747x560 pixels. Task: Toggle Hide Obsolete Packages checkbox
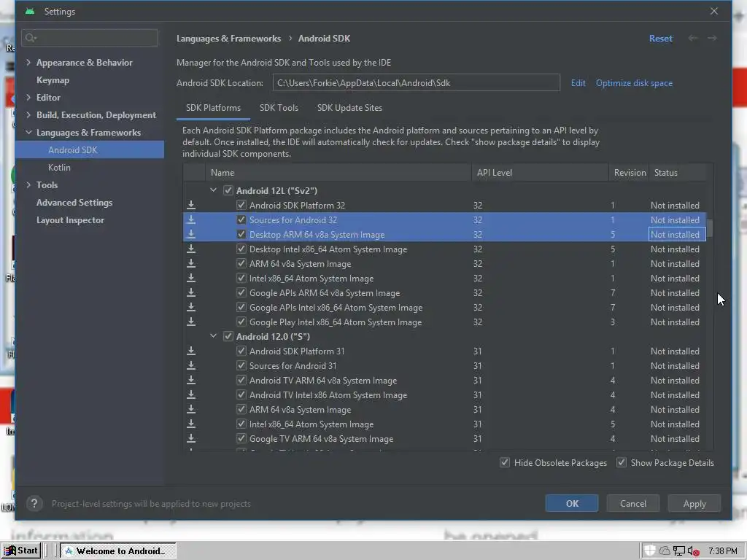pyautogui.click(x=505, y=462)
